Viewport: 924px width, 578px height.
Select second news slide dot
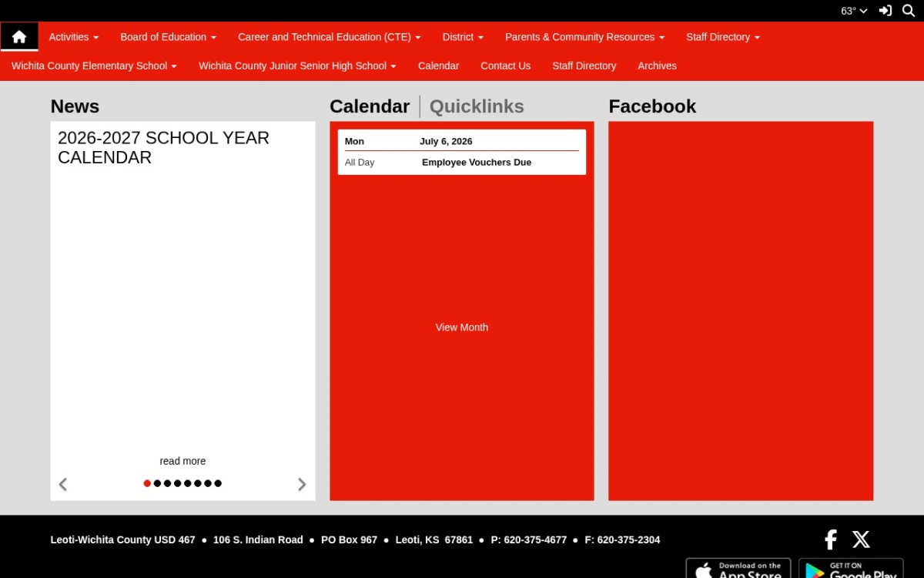coord(158,483)
